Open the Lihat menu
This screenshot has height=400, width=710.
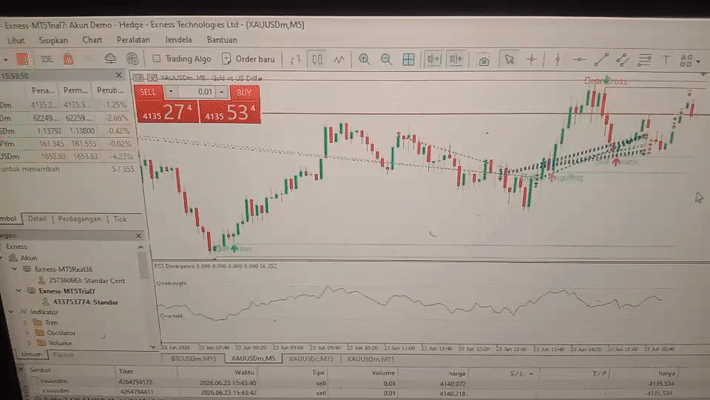tap(16, 40)
